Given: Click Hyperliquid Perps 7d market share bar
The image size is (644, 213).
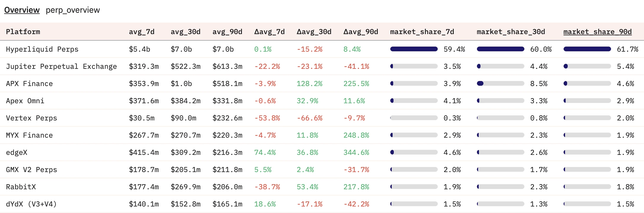Looking at the screenshot, I should pos(414,49).
